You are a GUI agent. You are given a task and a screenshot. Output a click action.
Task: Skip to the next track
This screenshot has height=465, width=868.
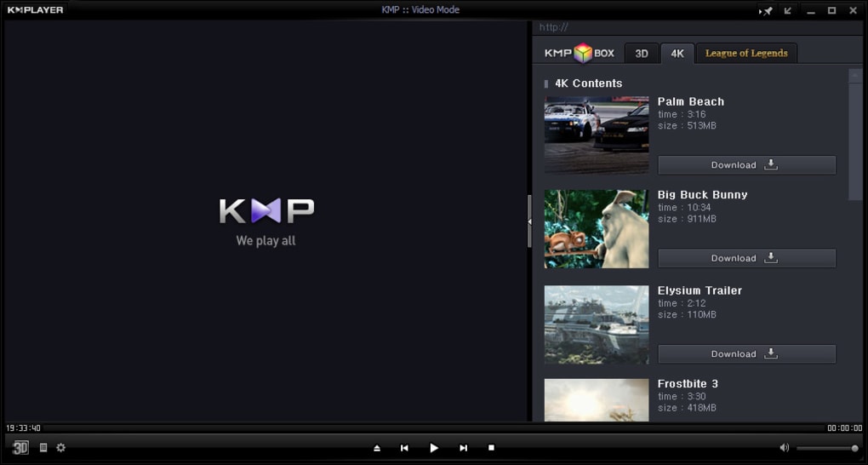click(463, 448)
